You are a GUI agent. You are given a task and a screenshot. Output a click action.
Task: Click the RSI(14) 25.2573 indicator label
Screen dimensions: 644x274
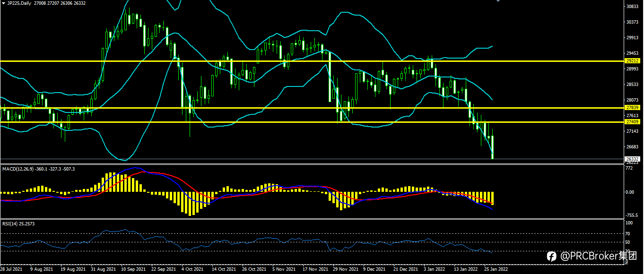[x=18, y=223]
